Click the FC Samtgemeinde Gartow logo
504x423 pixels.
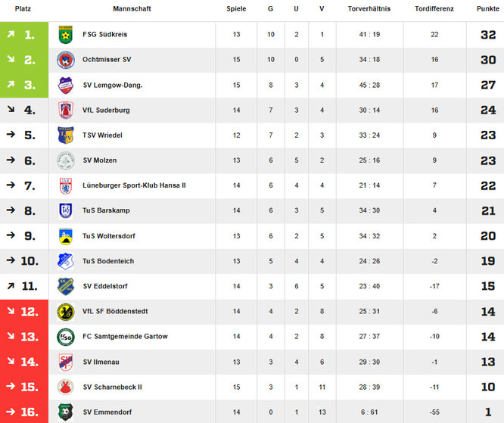coord(66,337)
